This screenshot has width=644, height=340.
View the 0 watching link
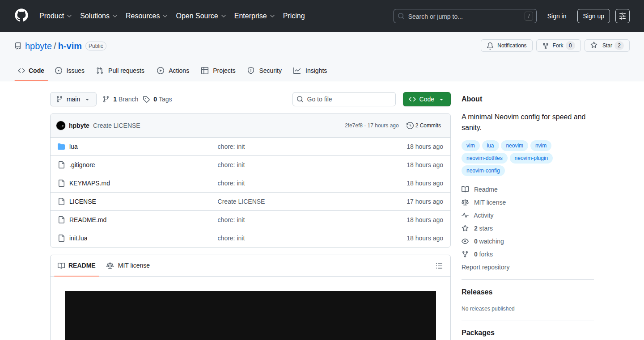point(483,241)
